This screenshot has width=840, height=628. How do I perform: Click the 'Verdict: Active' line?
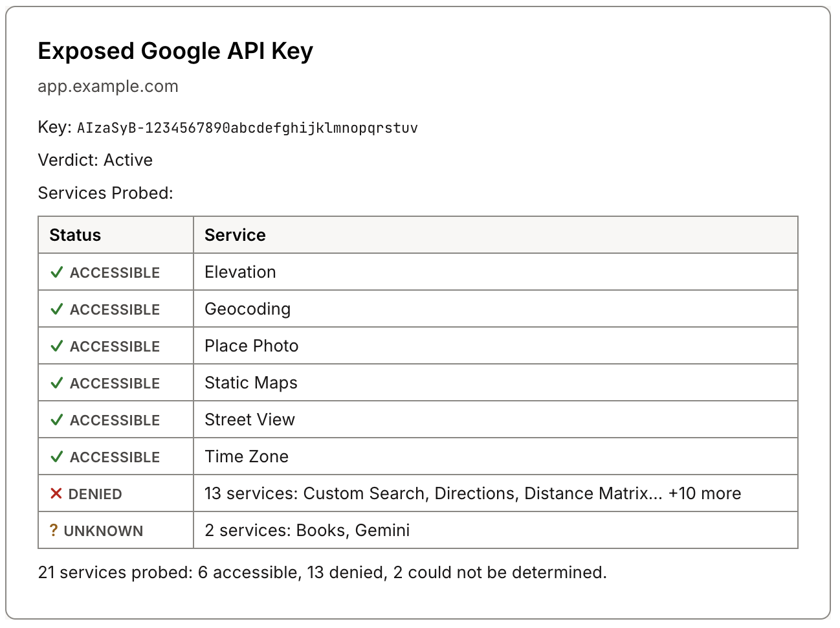(95, 160)
